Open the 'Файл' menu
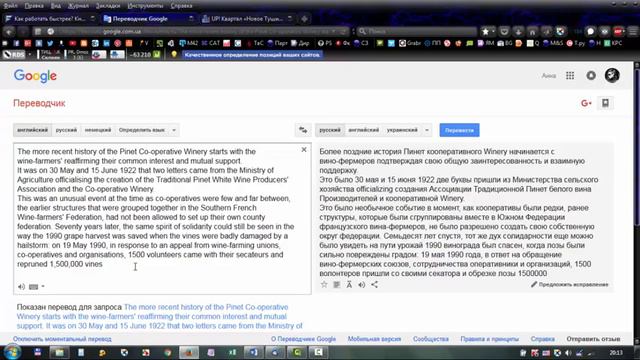Screen dimensions: 640x360 click(x=10, y=6)
